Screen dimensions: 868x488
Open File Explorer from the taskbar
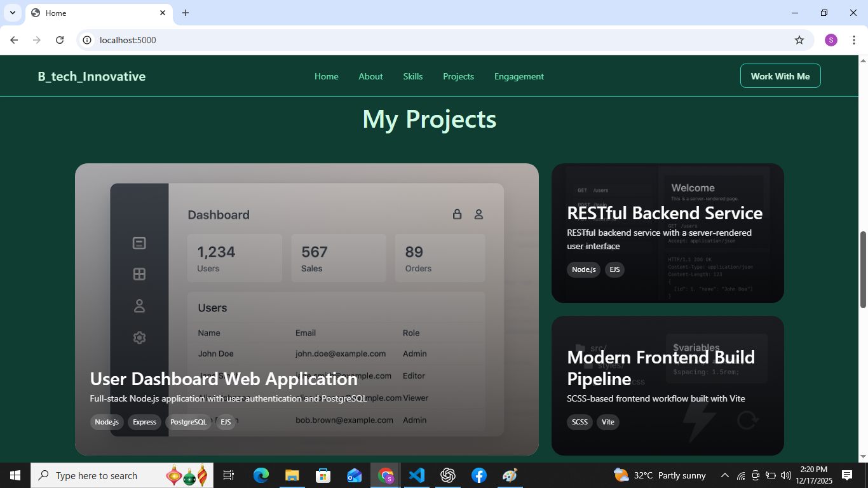pyautogui.click(x=292, y=475)
